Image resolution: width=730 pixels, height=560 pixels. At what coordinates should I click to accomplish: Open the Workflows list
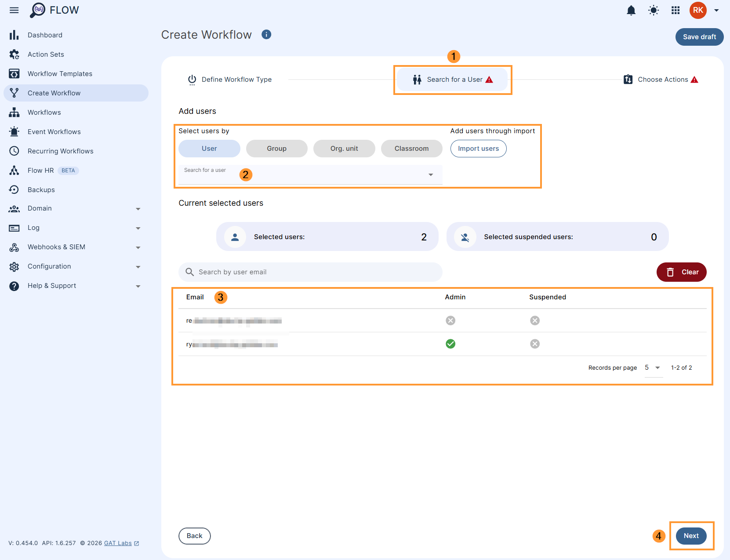click(x=44, y=113)
